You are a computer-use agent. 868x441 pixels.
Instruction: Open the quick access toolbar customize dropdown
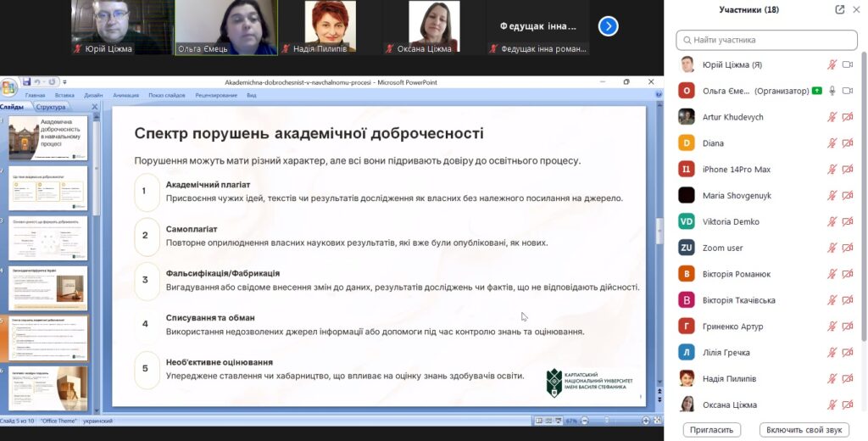(64, 82)
